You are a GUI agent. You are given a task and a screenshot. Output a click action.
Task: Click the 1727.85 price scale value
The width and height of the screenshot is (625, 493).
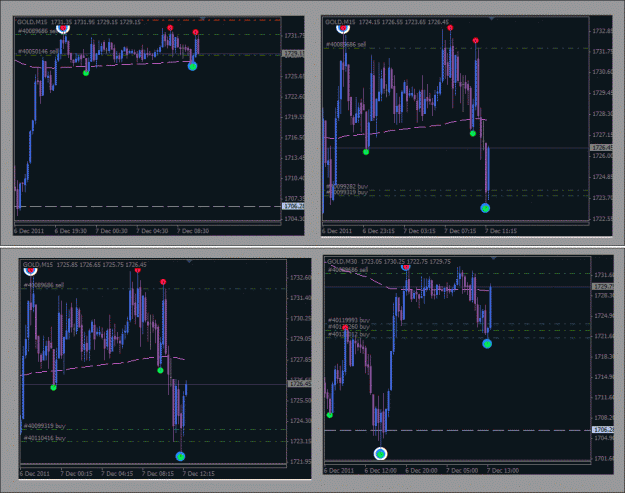300,359
